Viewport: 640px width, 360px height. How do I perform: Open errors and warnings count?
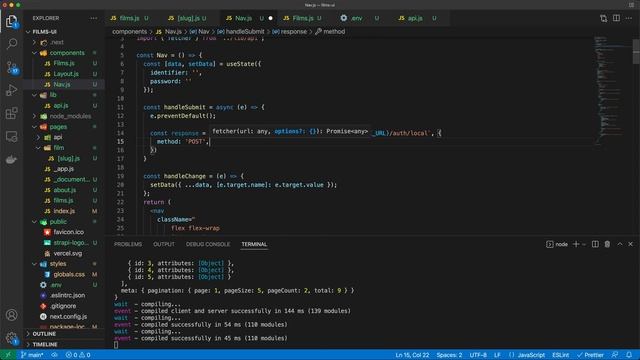(78, 355)
